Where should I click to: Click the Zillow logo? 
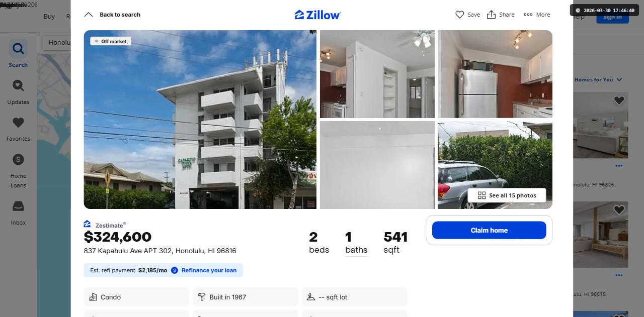[x=318, y=15]
